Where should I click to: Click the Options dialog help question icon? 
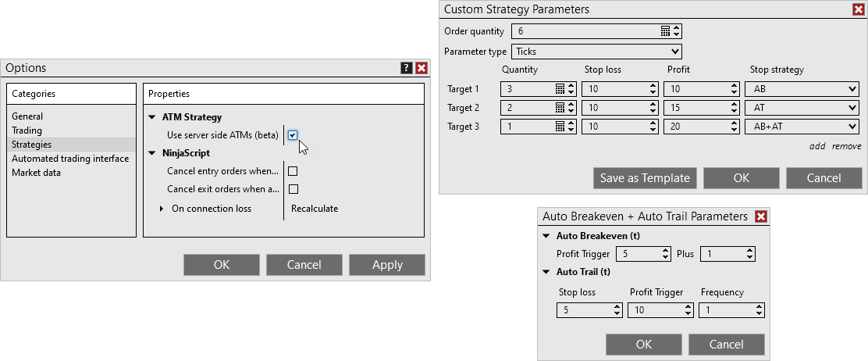(x=407, y=68)
